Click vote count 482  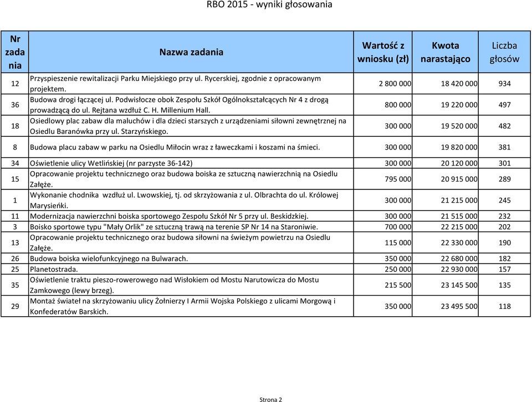(504, 126)
